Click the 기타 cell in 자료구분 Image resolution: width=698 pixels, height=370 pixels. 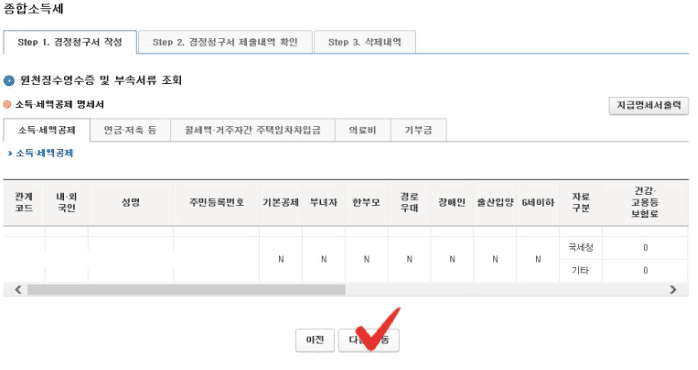pyautogui.click(x=580, y=271)
